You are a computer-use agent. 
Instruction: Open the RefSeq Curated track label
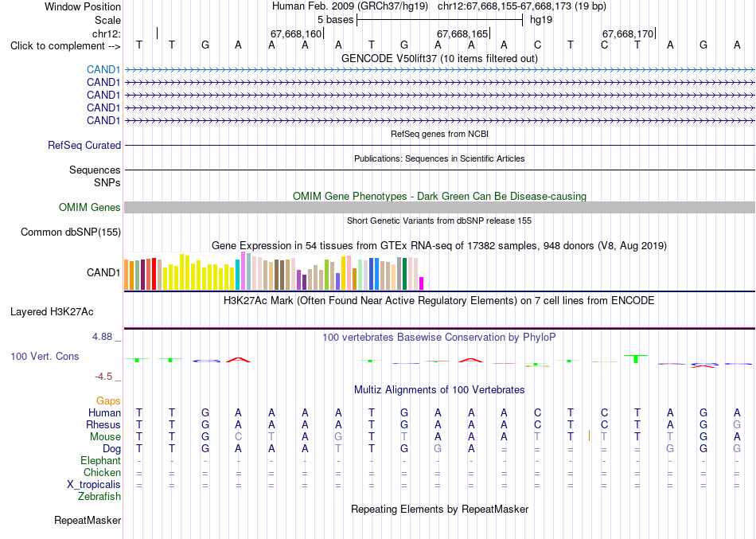(x=84, y=145)
